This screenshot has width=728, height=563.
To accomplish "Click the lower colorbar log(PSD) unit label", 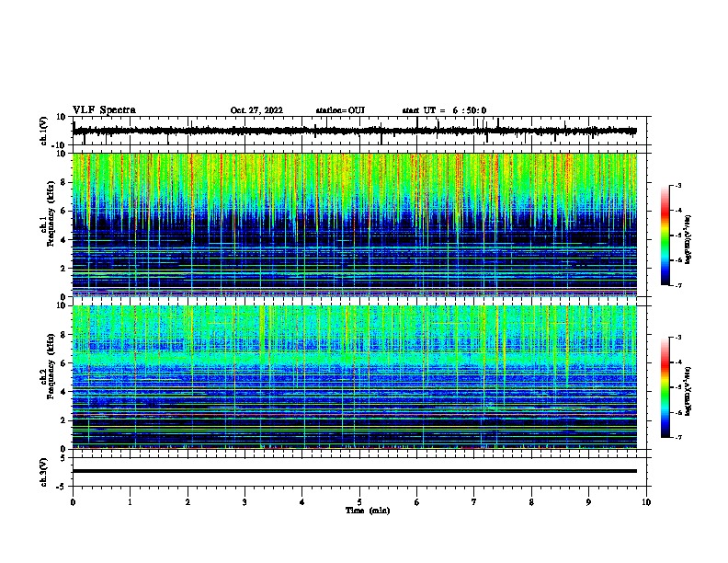I will click(x=688, y=392).
